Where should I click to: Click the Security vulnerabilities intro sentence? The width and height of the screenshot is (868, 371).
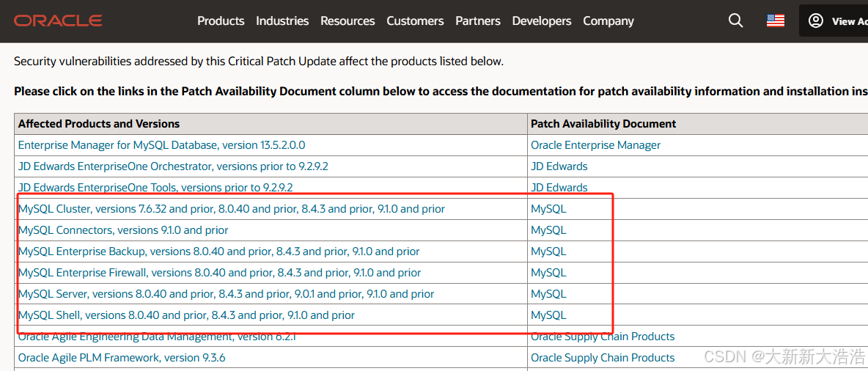click(259, 62)
